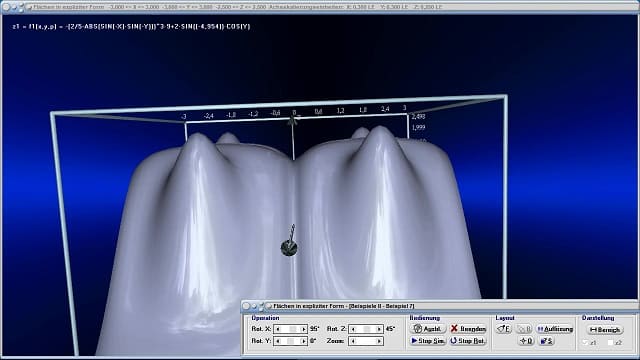640x360 pixels.
Task: Click the axis label 2,4 on the scale
Action: point(384,109)
